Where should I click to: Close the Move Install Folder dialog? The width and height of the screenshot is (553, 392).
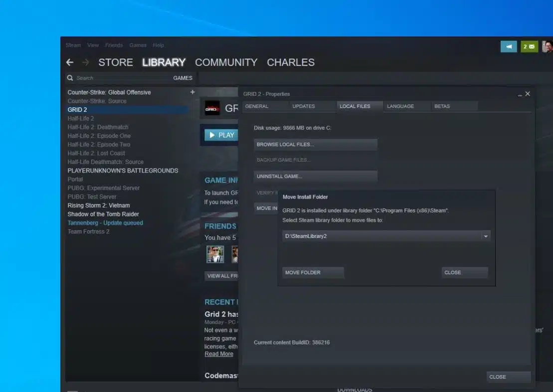tap(465, 272)
